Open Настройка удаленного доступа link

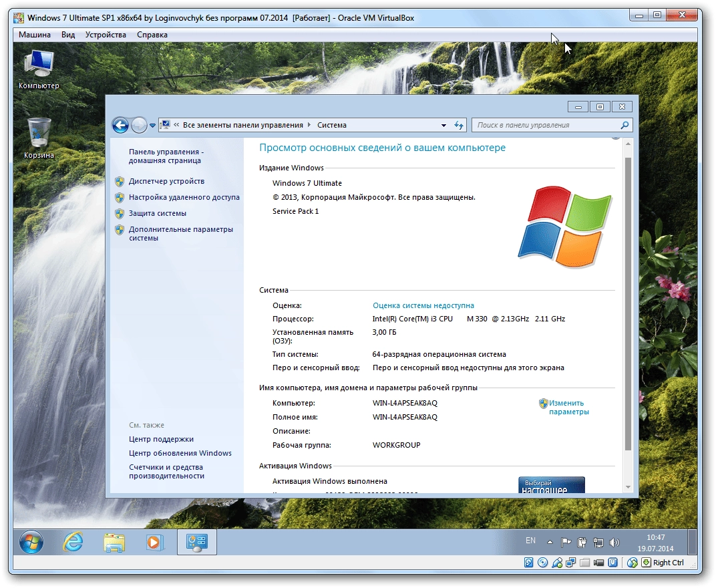coord(184,197)
